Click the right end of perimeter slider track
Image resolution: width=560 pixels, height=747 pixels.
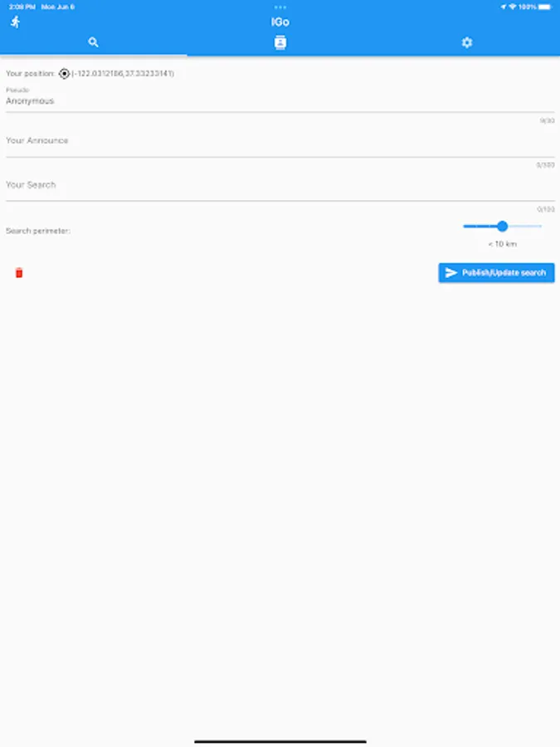(x=540, y=227)
